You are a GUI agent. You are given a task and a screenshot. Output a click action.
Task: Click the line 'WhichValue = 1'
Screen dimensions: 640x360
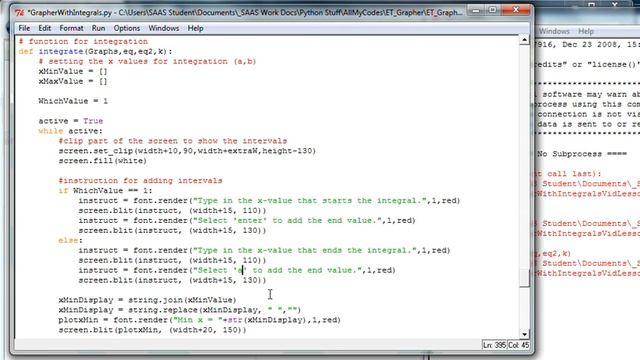[x=73, y=101]
